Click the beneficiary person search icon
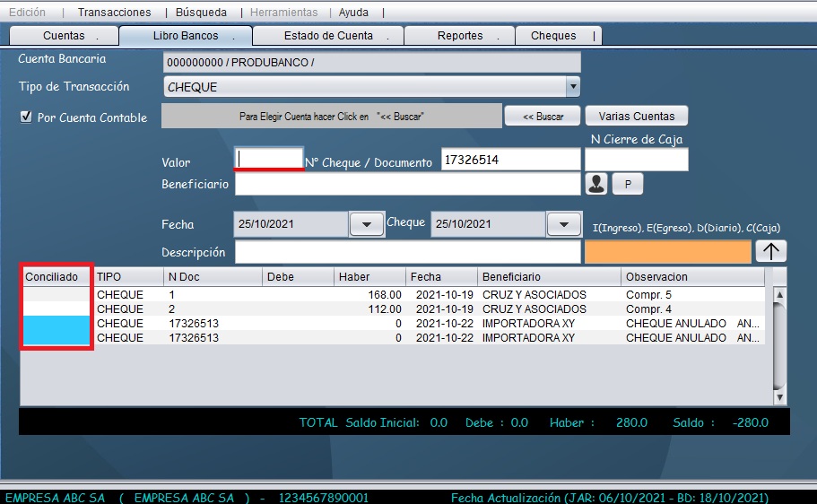Image resolution: width=817 pixels, height=504 pixels. [x=595, y=184]
